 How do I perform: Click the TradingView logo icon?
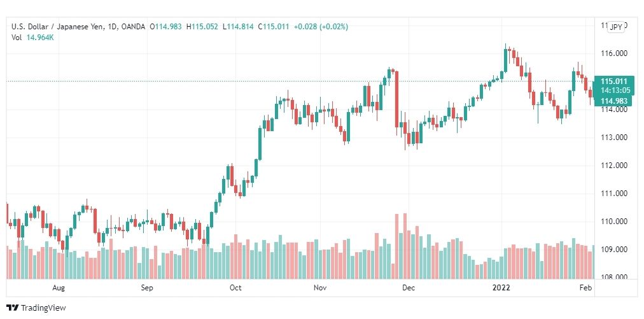tap(12, 308)
